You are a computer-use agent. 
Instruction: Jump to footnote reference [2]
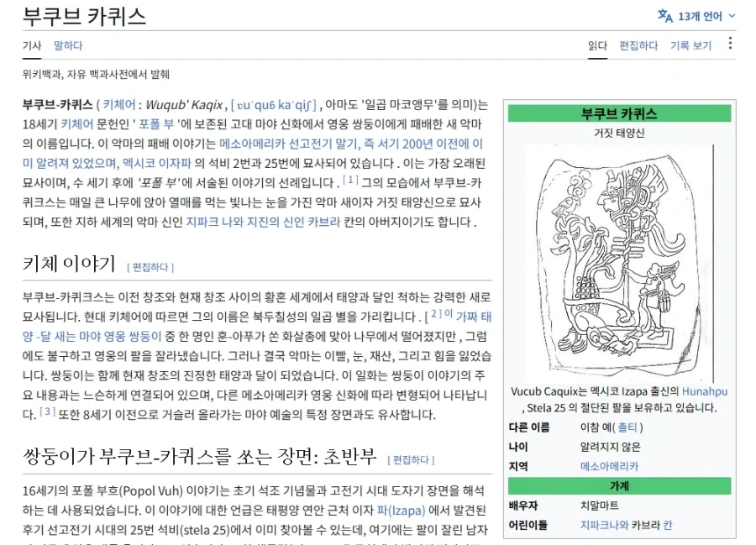(434, 314)
